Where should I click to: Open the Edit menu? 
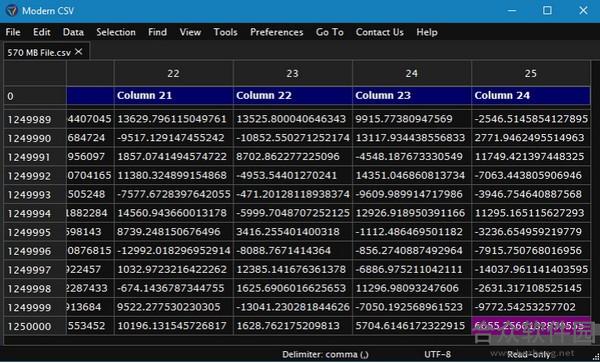(x=41, y=32)
